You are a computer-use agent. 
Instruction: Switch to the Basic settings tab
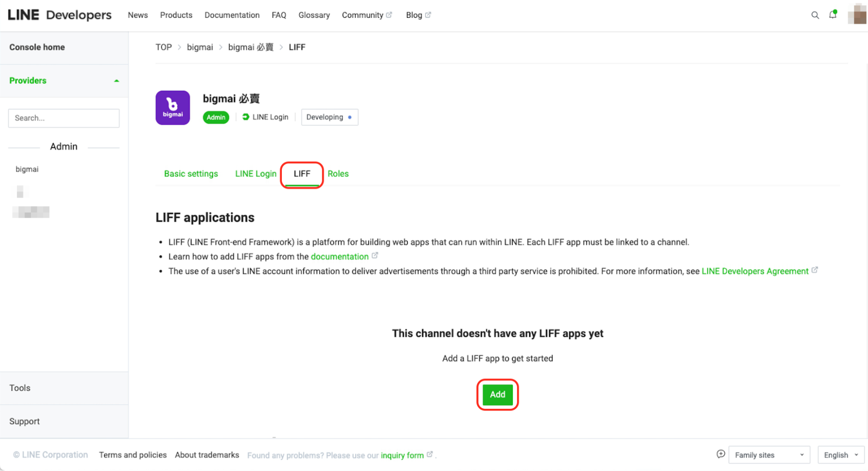[191, 174]
